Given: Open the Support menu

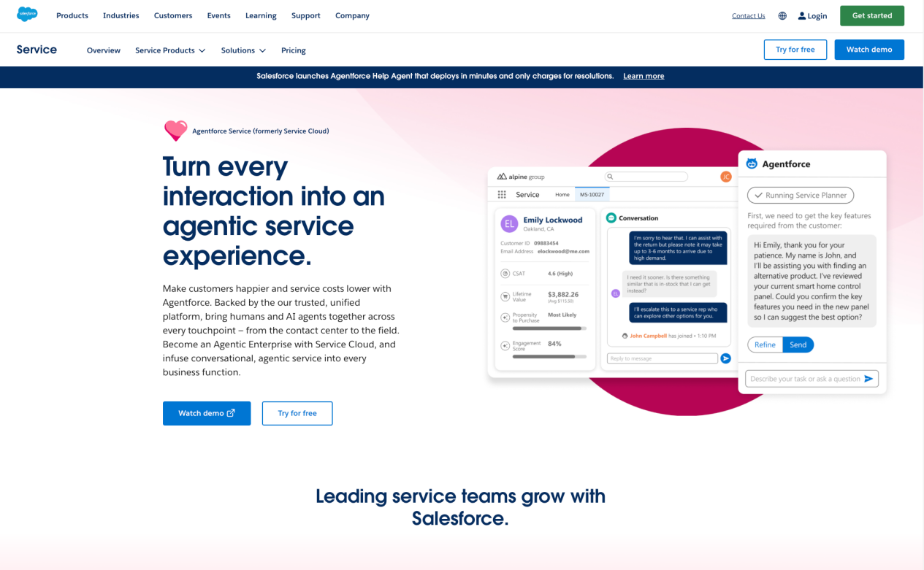Looking at the screenshot, I should 305,15.
